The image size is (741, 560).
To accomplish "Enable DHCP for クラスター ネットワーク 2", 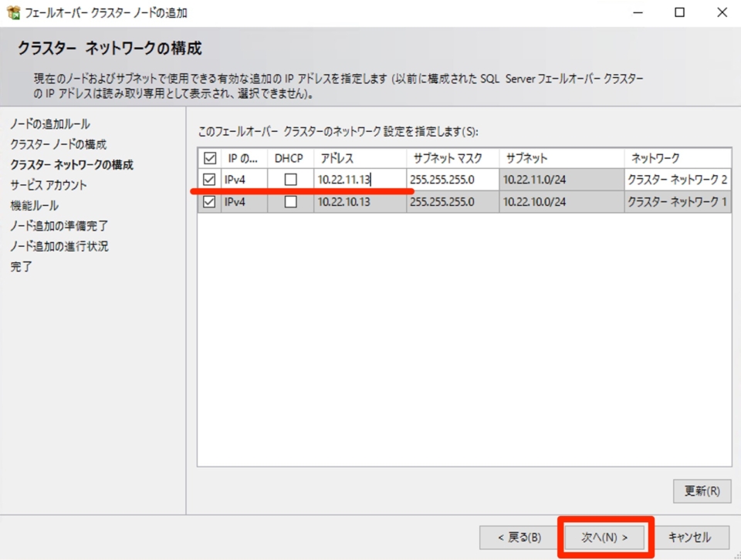I will click(x=291, y=180).
